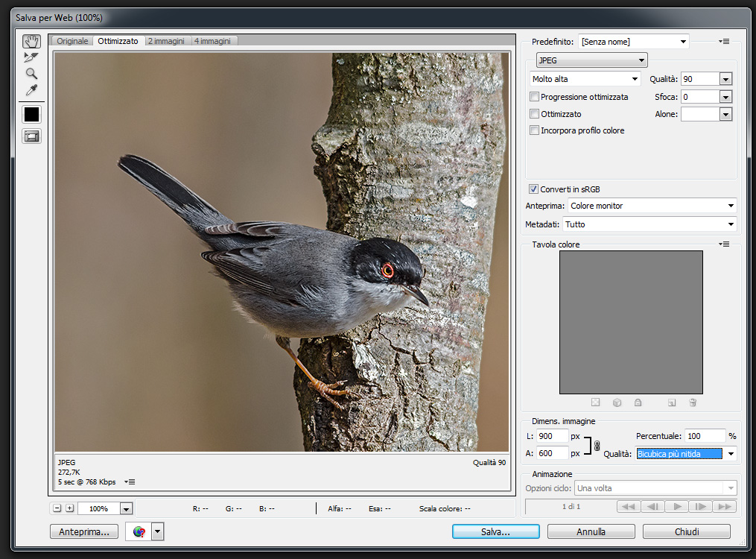Image resolution: width=756 pixels, height=559 pixels.
Task: Select the Eyedropper tool
Action: pyautogui.click(x=31, y=90)
